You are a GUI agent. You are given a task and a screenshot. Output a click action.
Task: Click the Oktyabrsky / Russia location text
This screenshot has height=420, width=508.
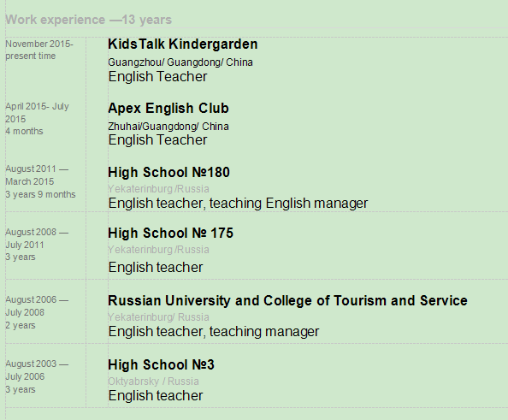[153, 382]
